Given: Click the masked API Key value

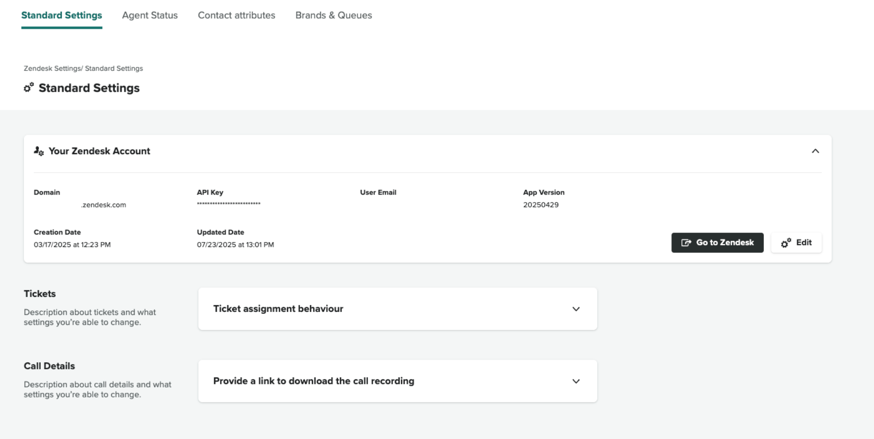Looking at the screenshot, I should coord(228,205).
